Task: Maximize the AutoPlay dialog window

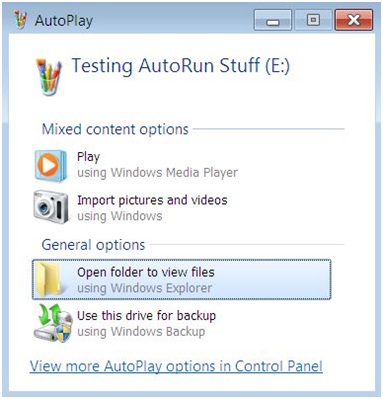Action: 313,20
